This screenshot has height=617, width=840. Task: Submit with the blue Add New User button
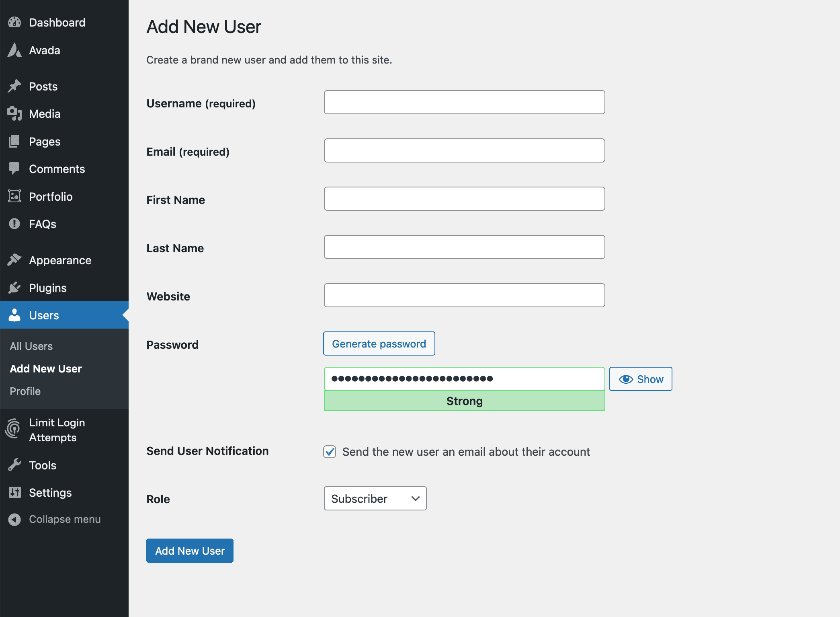pos(190,551)
